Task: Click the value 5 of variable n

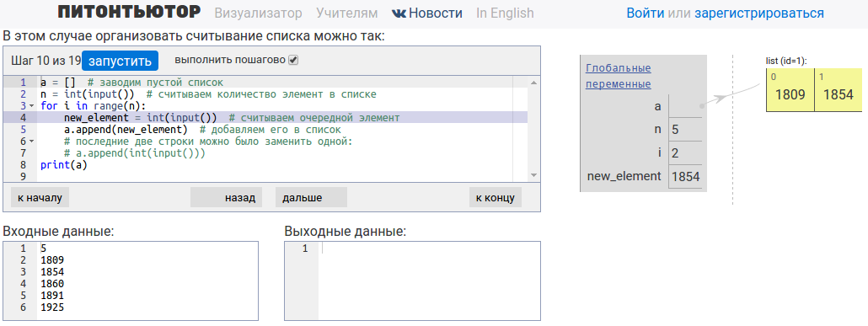Action: tap(675, 130)
